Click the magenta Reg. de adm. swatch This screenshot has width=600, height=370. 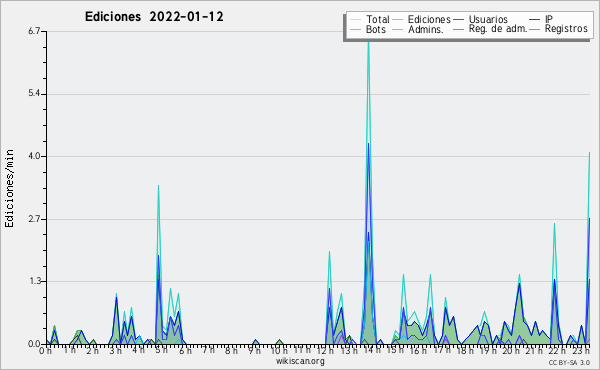[458, 29]
